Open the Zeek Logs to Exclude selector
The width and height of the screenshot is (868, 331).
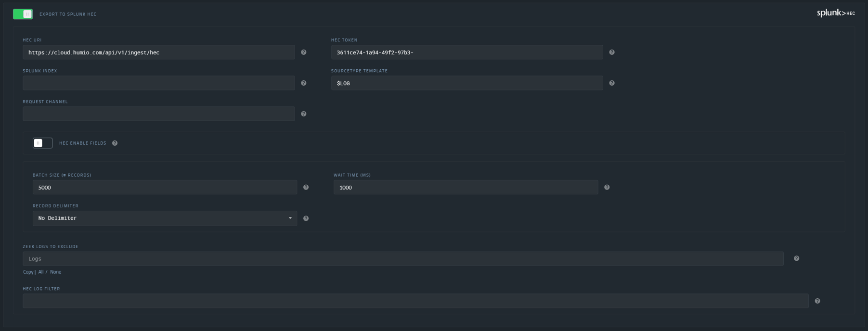(402, 259)
